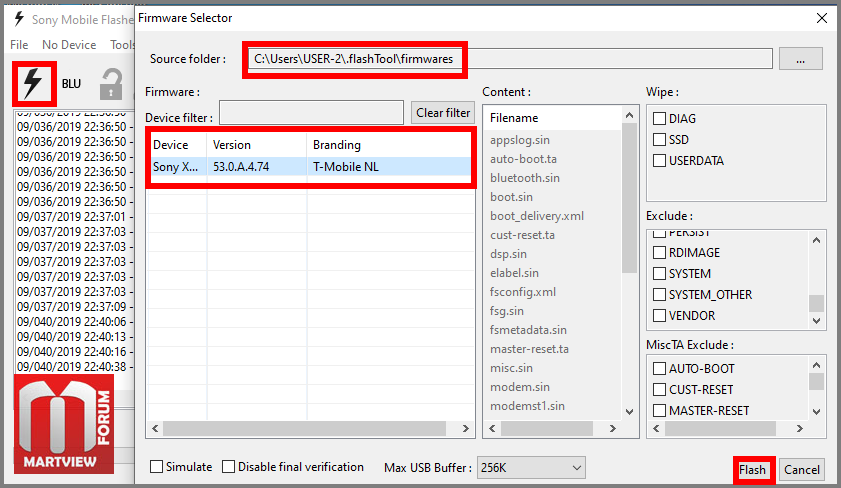Select boot.sin in the Content list
841x488 pixels.
[x=511, y=197]
